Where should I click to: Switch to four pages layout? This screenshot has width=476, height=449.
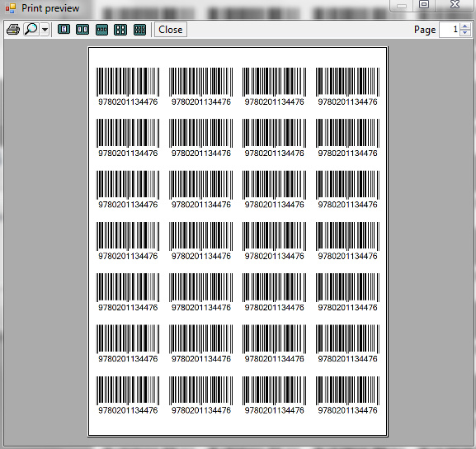click(120, 30)
